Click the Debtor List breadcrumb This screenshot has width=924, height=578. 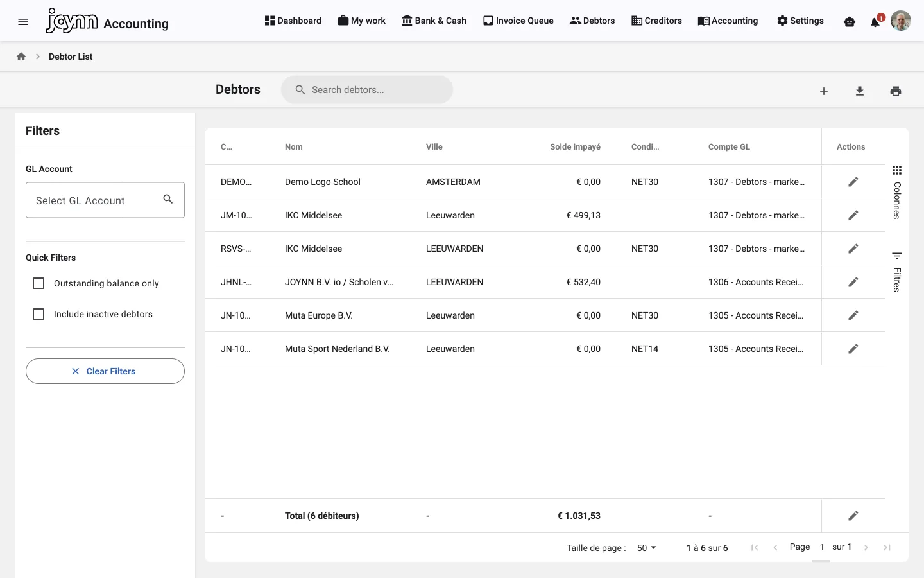71,57
